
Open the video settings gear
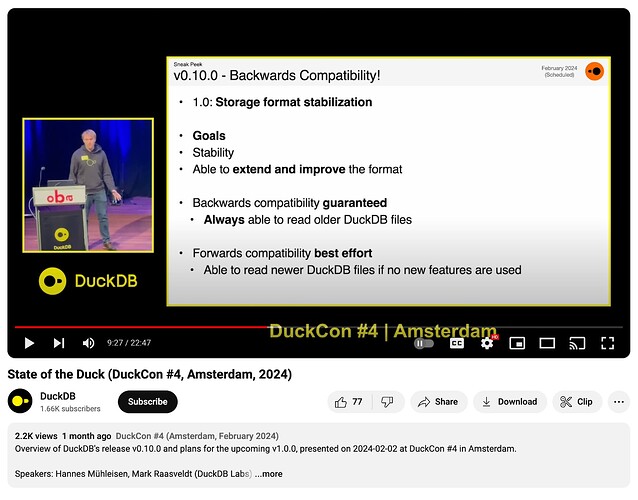[x=487, y=343]
